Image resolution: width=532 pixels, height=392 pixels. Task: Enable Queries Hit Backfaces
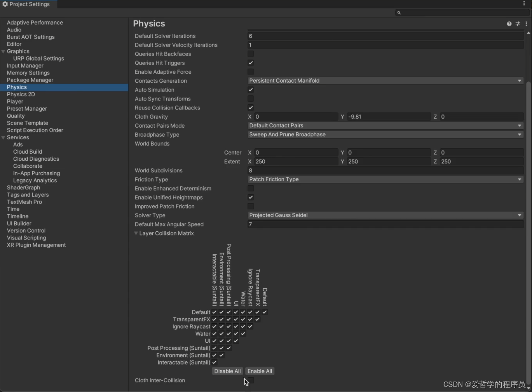251,54
